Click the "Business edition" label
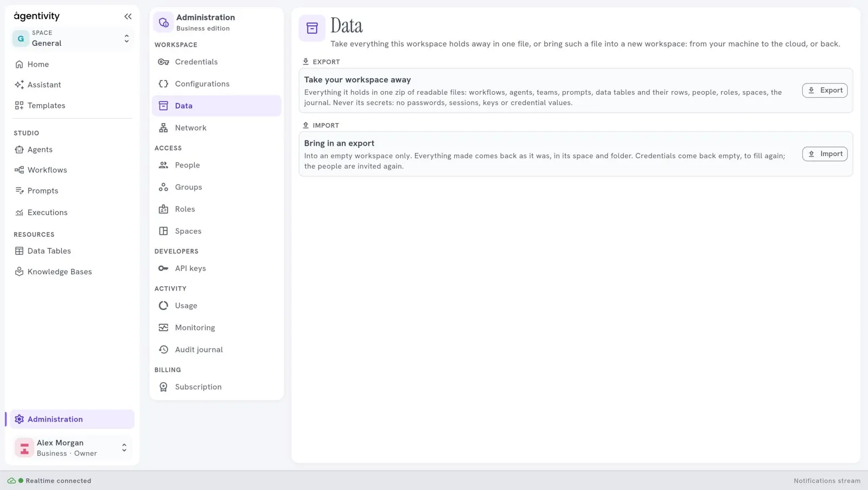868x490 pixels. tap(203, 29)
